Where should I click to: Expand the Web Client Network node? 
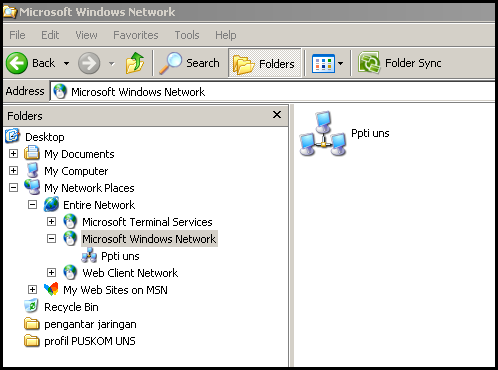point(51,273)
